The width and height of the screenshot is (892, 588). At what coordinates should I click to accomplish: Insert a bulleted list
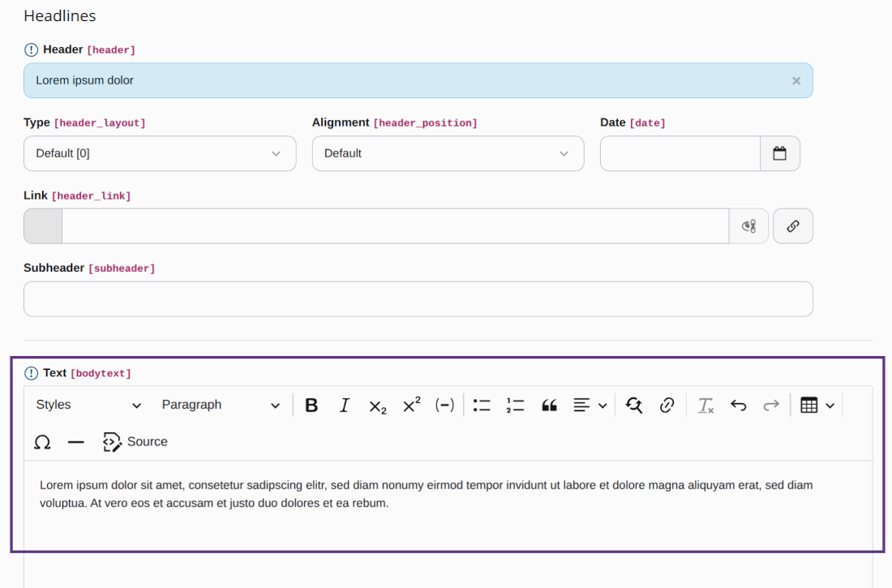(481, 406)
